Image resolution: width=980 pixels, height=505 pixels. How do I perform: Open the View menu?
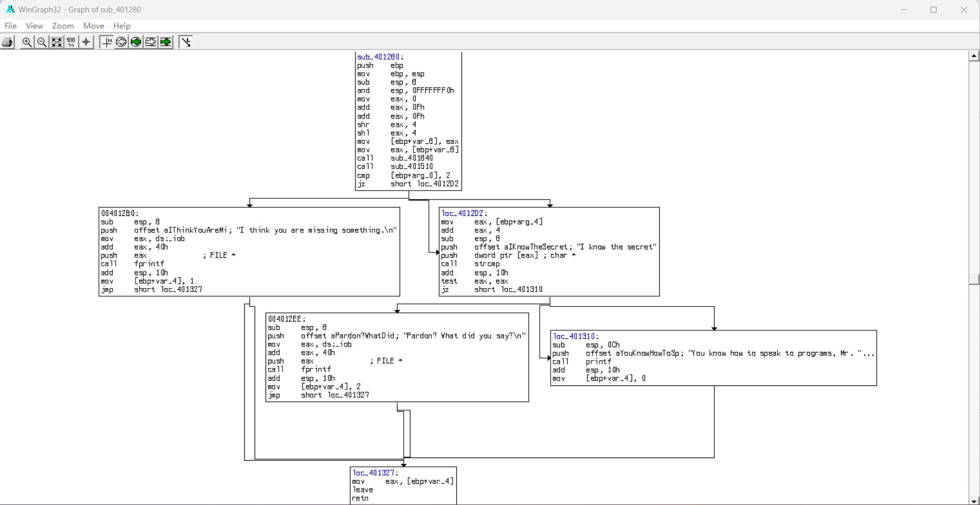point(35,26)
